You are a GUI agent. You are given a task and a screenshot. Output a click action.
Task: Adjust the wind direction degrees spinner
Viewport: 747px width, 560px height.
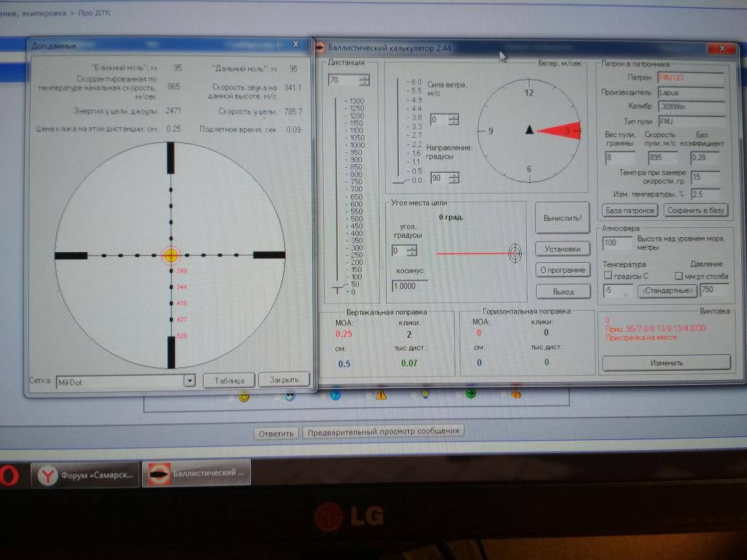pos(454,178)
